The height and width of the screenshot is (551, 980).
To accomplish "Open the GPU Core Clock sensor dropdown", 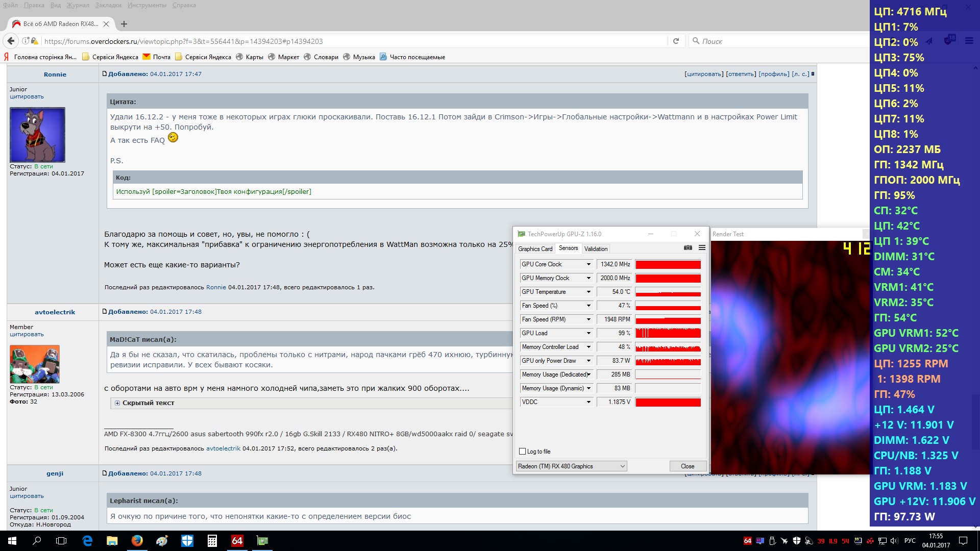I will click(589, 264).
